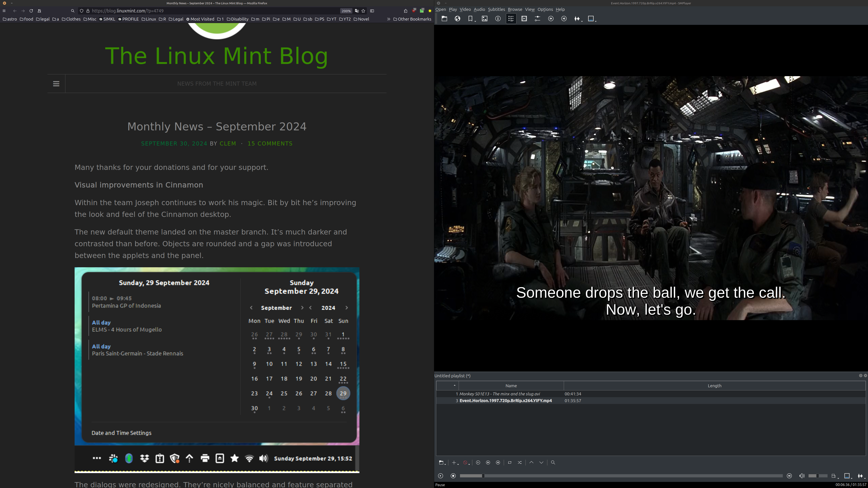Toggle playlist repeat mode
Screen dimensions: 868x488
point(510,463)
